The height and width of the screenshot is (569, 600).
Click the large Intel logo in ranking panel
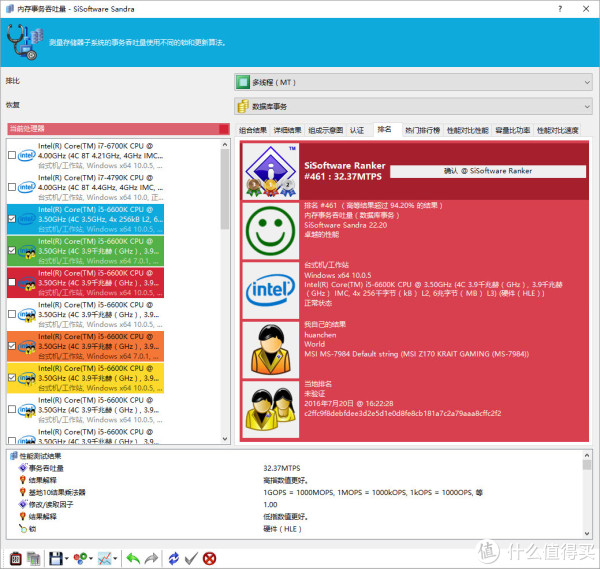click(x=271, y=290)
